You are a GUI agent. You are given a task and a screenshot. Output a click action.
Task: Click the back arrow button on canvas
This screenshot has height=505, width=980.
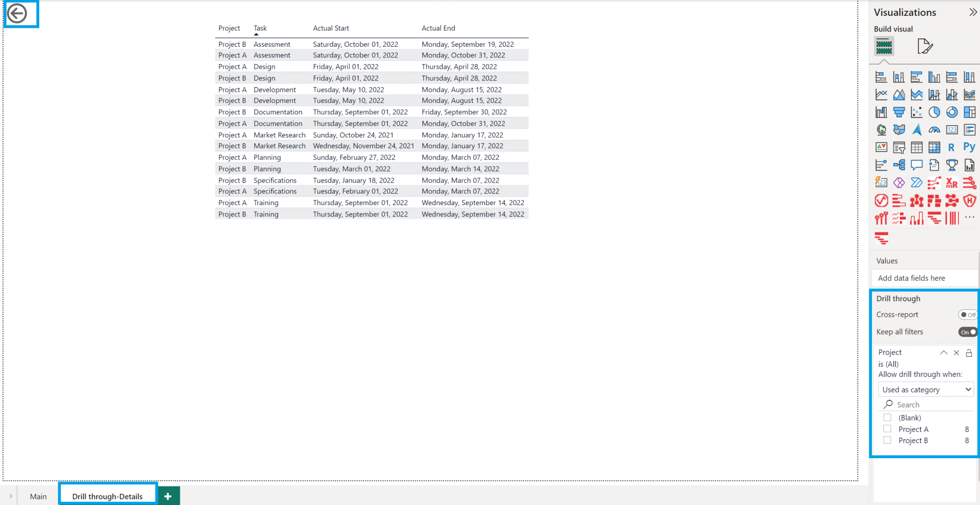(x=18, y=13)
